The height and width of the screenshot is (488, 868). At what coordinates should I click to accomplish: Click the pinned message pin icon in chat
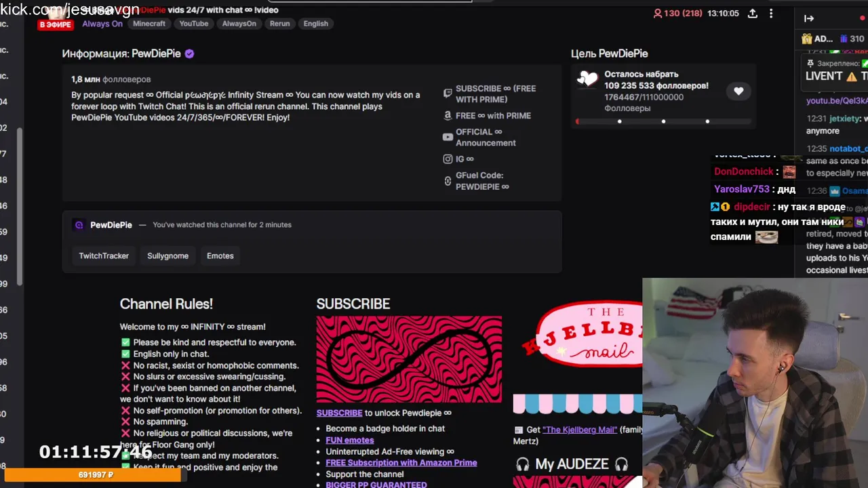coord(810,63)
